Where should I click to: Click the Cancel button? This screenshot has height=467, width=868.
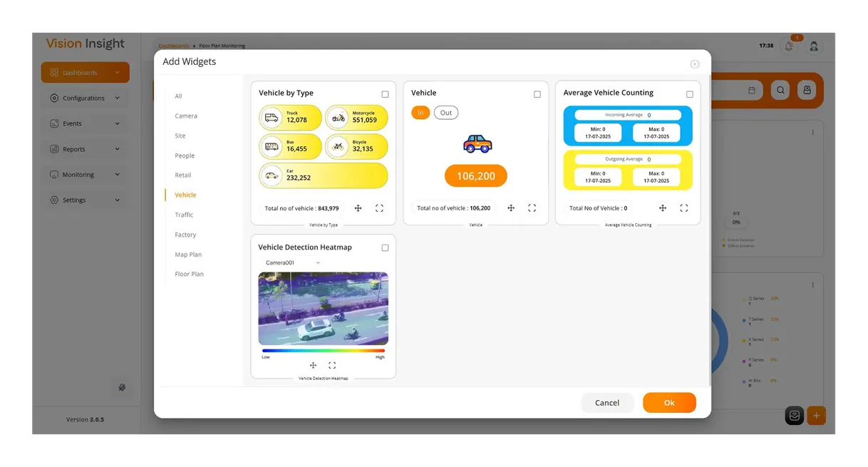click(x=607, y=403)
